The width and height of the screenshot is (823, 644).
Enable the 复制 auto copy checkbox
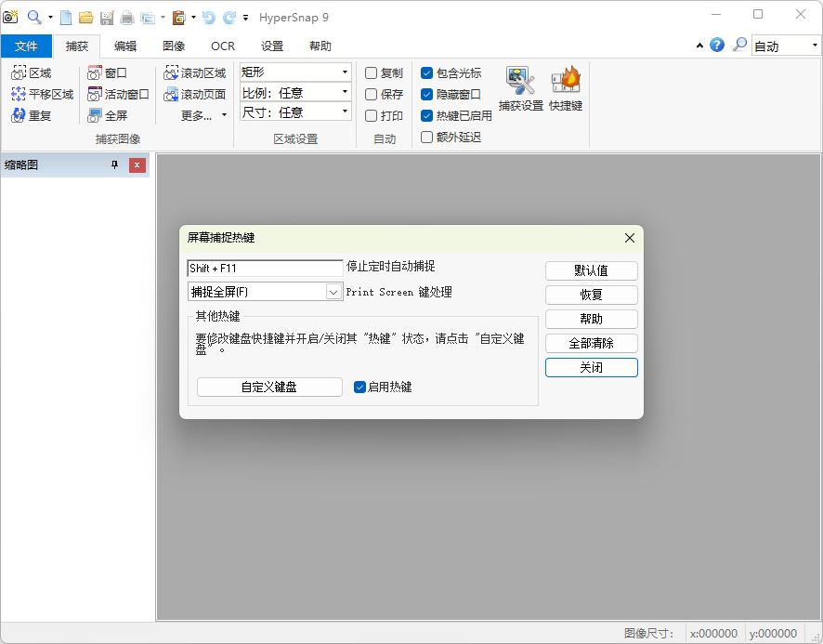pos(371,73)
